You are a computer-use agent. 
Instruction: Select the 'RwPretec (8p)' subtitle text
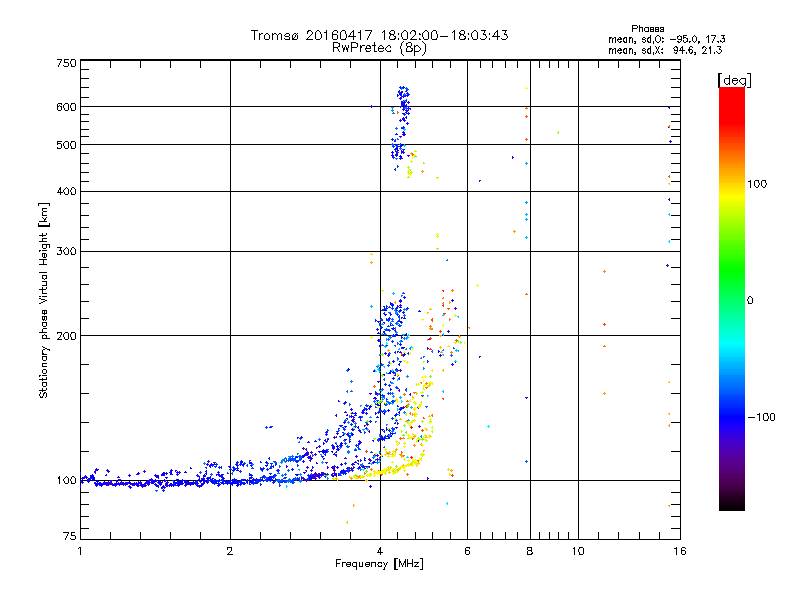(x=379, y=48)
